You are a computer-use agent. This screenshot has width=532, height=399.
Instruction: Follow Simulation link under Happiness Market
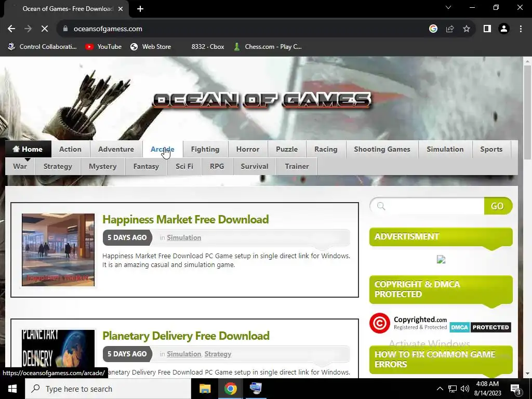pyautogui.click(x=184, y=237)
